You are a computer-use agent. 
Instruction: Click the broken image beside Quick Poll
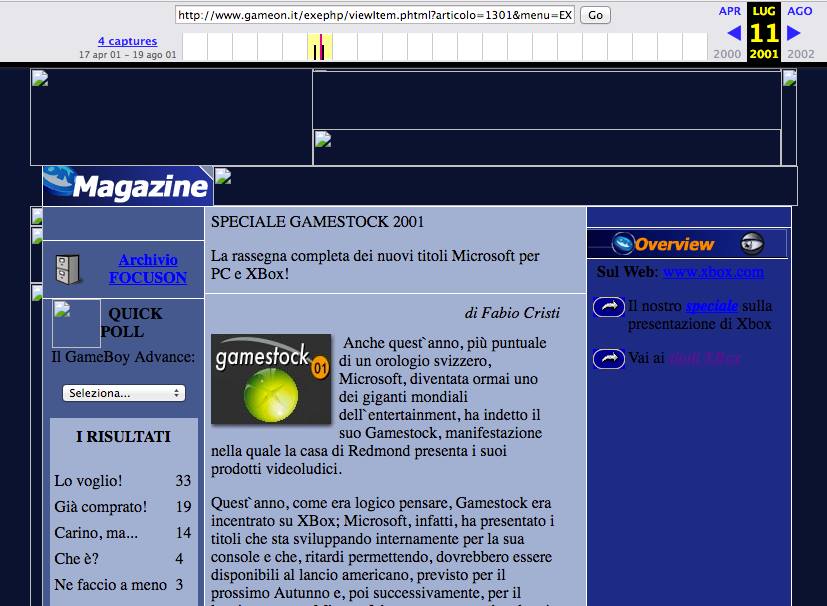point(76,322)
